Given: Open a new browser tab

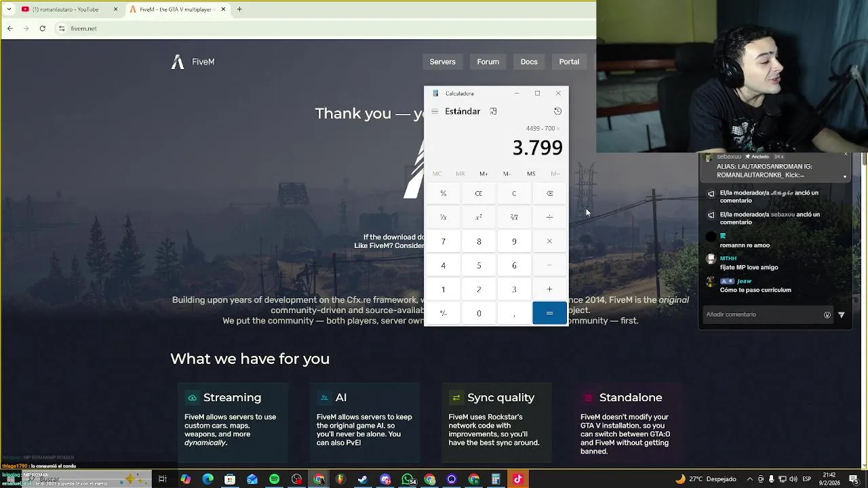Looking at the screenshot, I should pos(239,9).
